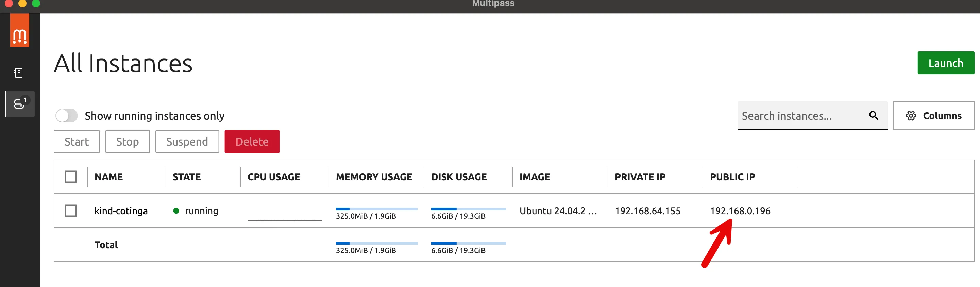Screen dimensions: 980x287
Task: Open the kind-cotinga instance link
Action: coord(121,211)
